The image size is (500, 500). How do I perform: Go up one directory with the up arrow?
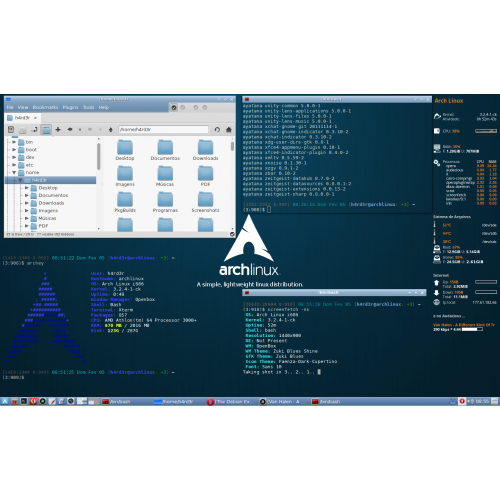tap(111, 129)
